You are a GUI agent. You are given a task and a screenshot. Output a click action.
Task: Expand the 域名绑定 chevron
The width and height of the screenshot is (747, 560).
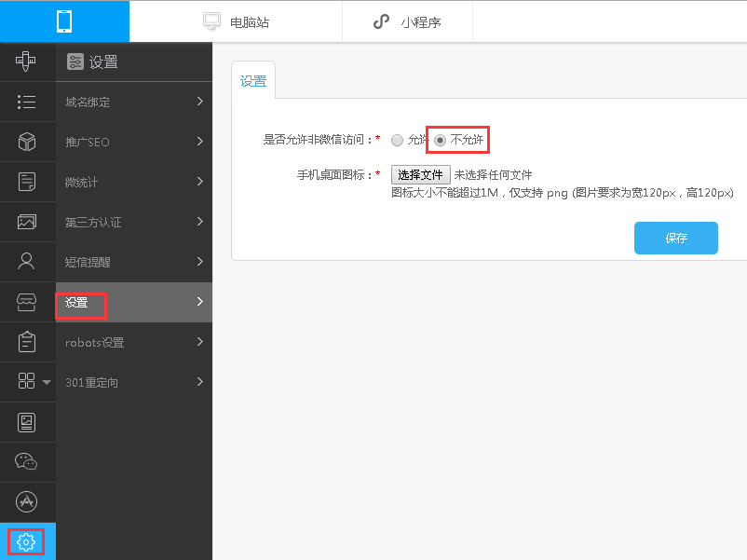[x=200, y=101]
